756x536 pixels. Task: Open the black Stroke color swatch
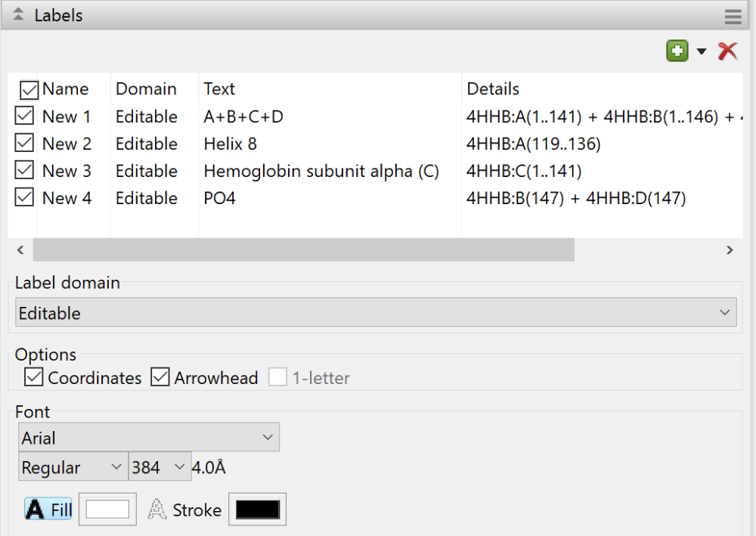(258, 510)
